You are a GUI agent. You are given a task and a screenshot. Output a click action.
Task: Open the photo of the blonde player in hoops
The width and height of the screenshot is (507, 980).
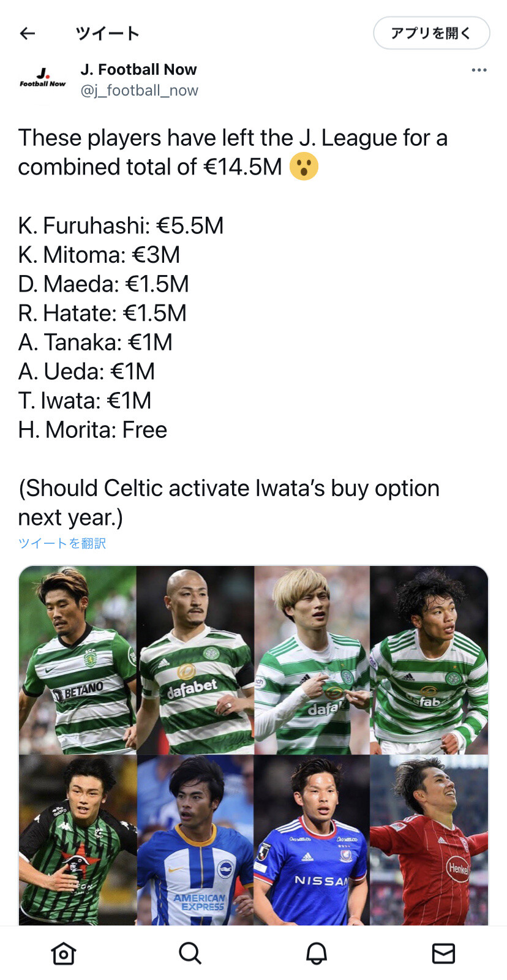coord(312,660)
